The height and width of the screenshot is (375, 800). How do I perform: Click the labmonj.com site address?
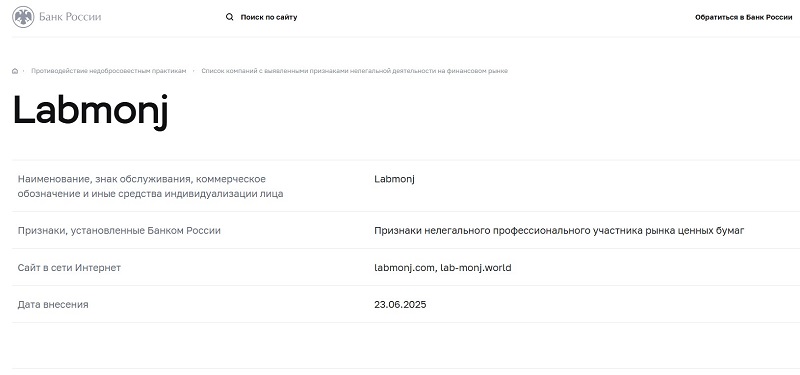click(x=405, y=267)
